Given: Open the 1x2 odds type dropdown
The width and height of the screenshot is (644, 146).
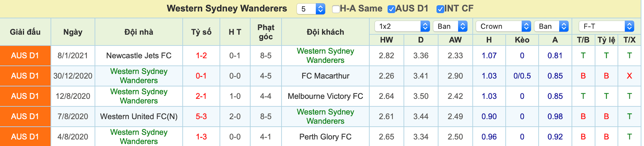Looking at the screenshot, I should coord(402,26).
